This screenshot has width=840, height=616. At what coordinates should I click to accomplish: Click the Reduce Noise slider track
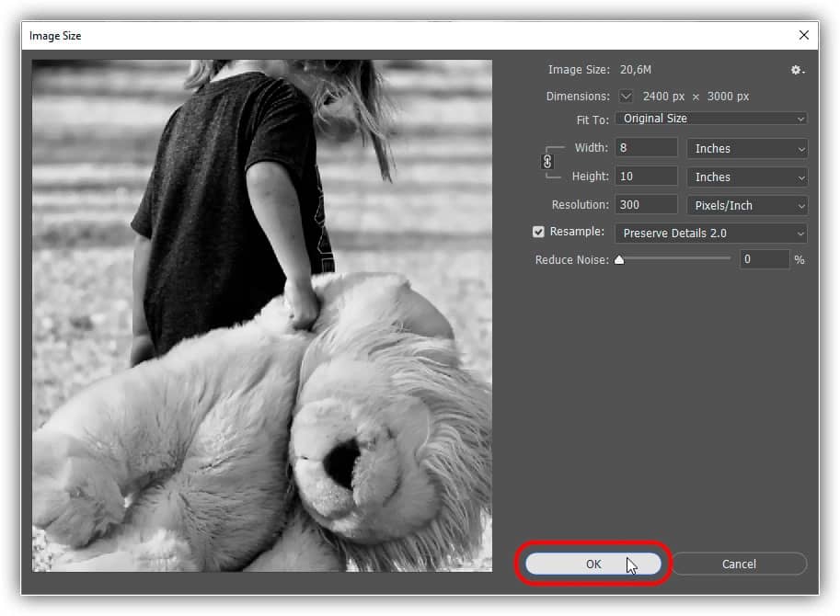pyautogui.click(x=681, y=258)
